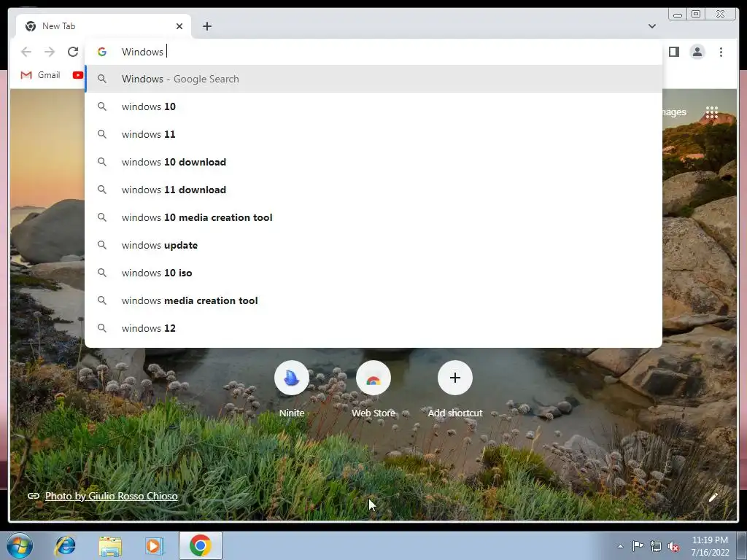The width and height of the screenshot is (747, 560).
Task: Click the search icon beside "windows 12"
Action: tap(102, 328)
